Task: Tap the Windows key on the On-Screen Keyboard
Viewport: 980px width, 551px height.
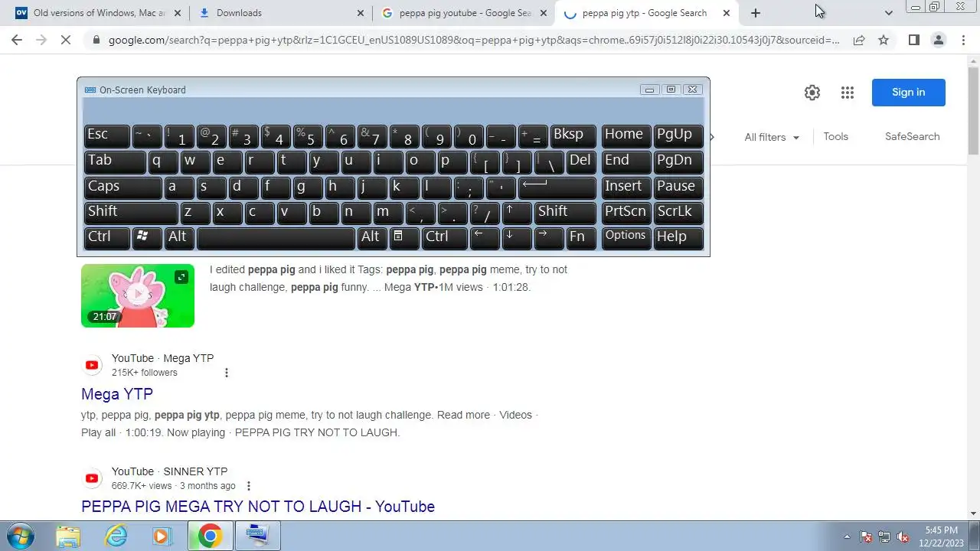Action: tap(146, 237)
